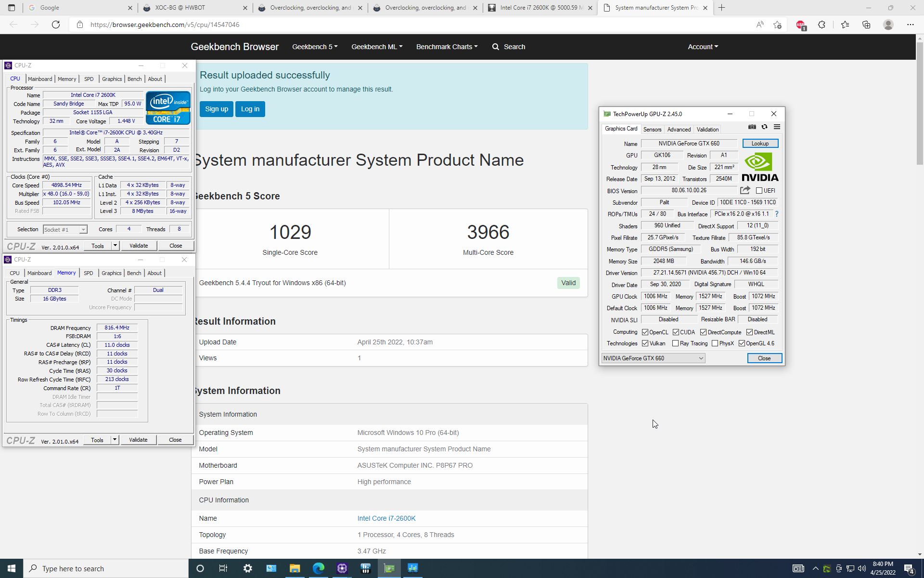924x578 pixels.
Task: Click the browser address bar URL
Action: point(165,25)
